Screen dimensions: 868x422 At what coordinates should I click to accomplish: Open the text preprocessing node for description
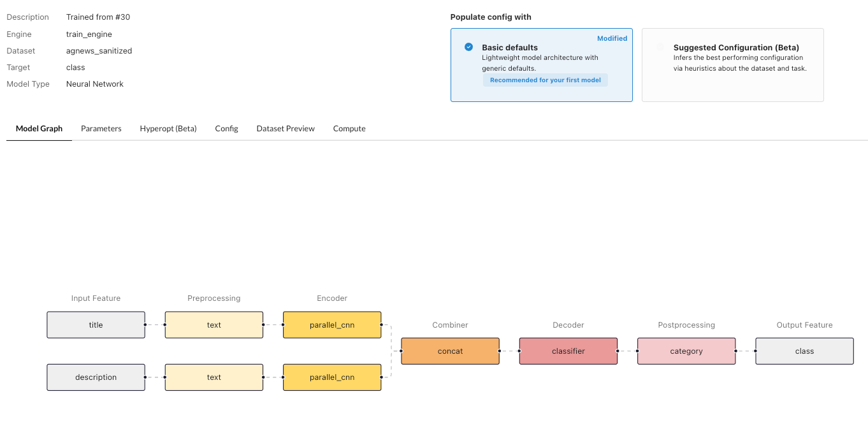click(214, 377)
